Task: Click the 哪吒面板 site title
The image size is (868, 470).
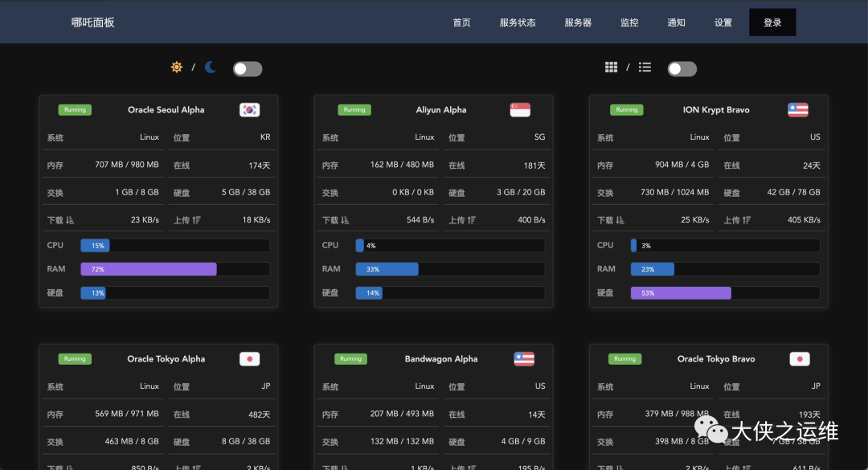Action: tap(93, 22)
